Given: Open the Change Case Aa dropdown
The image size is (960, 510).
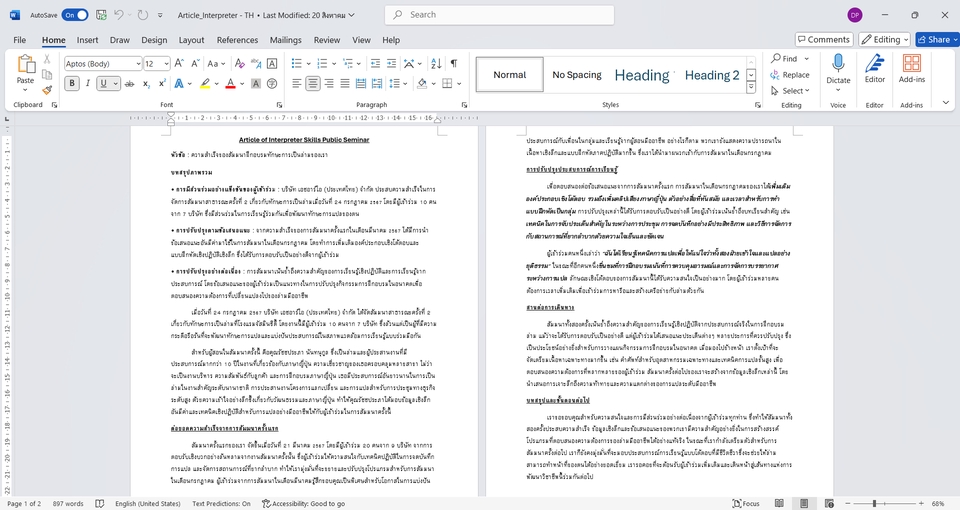Looking at the screenshot, I should pyautogui.click(x=216, y=63).
